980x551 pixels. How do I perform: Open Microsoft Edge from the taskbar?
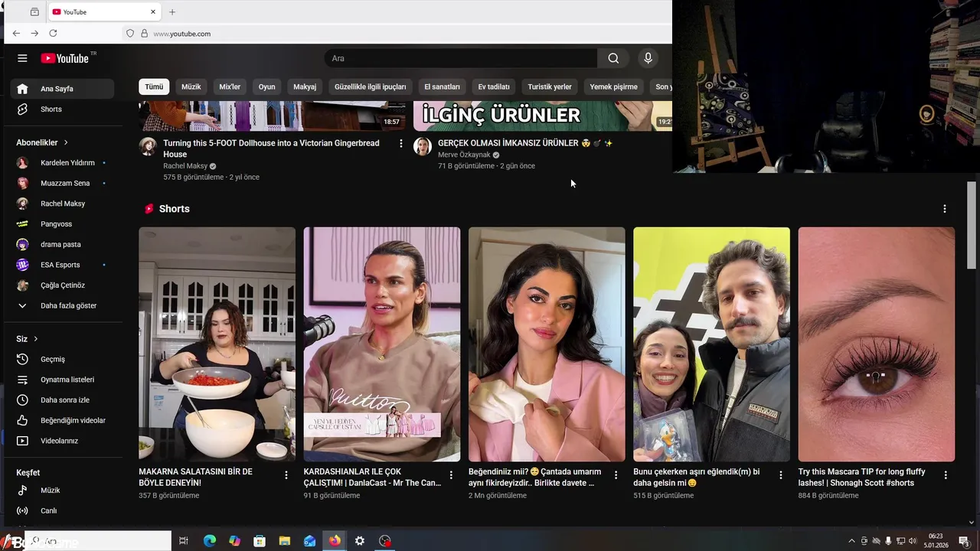click(x=210, y=541)
